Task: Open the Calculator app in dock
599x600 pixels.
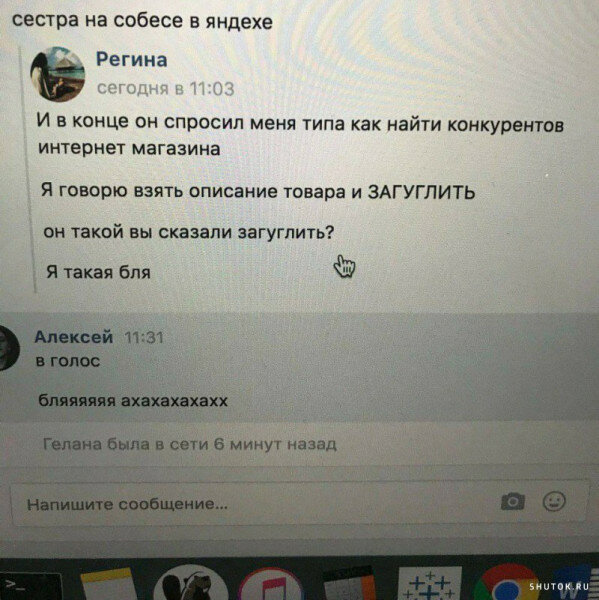Action: click(x=349, y=584)
